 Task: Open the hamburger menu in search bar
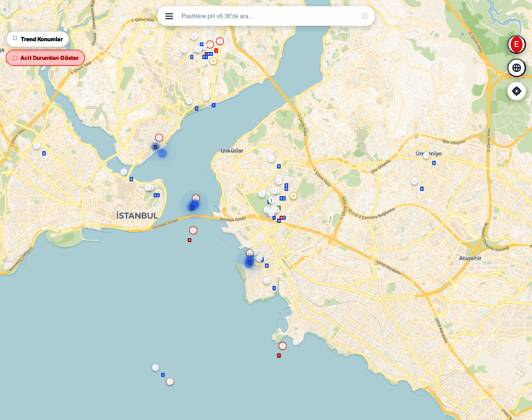point(169,16)
